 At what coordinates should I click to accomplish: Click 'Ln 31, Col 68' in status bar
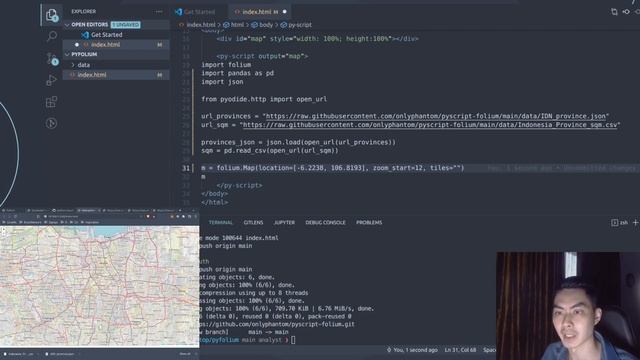(x=460, y=350)
